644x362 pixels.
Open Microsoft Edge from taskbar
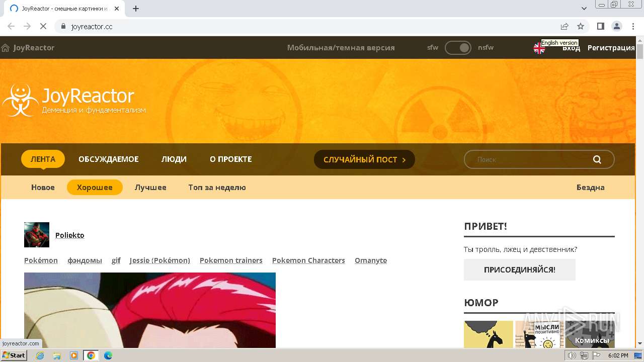(x=108, y=355)
